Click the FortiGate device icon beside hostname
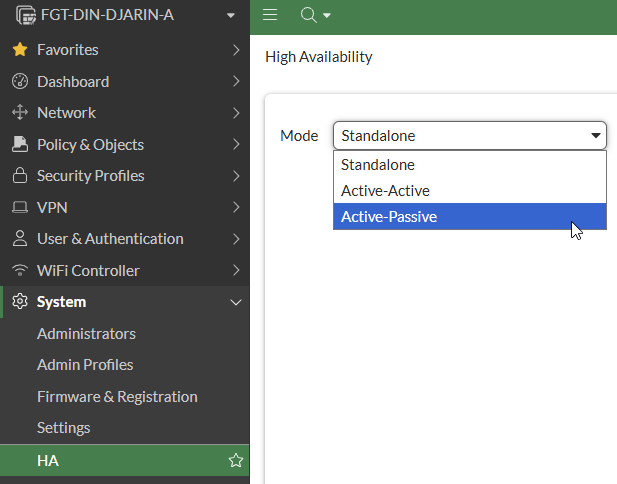The image size is (617, 484). [26, 15]
